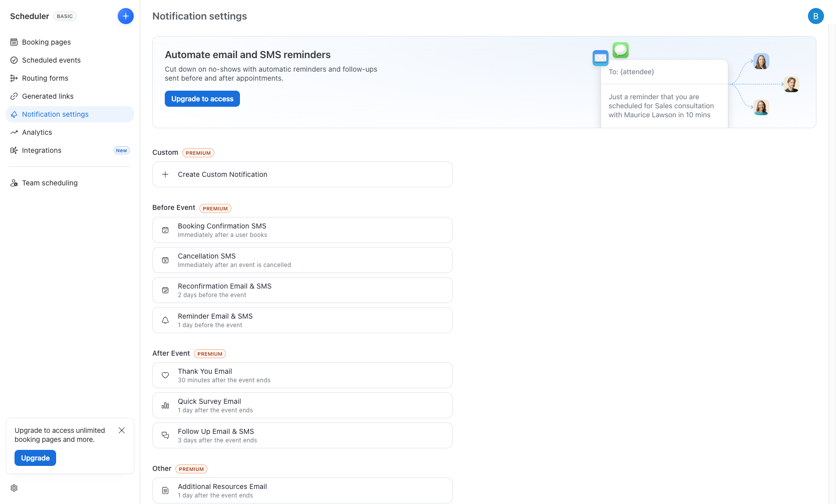This screenshot has height=504, width=836.
Task: Select Notification settings menu item
Action: coord(70,114)
